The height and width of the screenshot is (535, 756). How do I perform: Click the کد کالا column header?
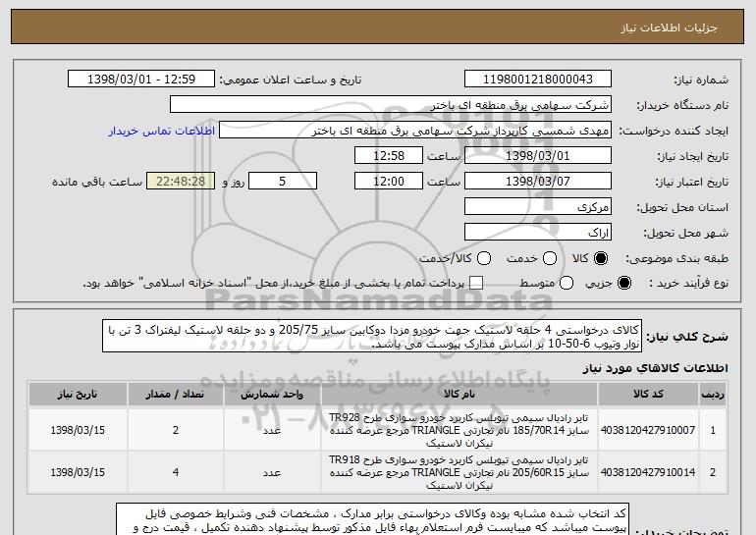coord(648,395)
